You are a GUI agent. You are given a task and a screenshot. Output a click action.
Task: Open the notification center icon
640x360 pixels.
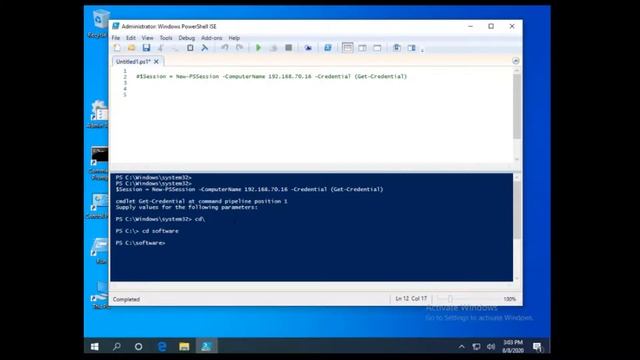click(x=538, y=347)
